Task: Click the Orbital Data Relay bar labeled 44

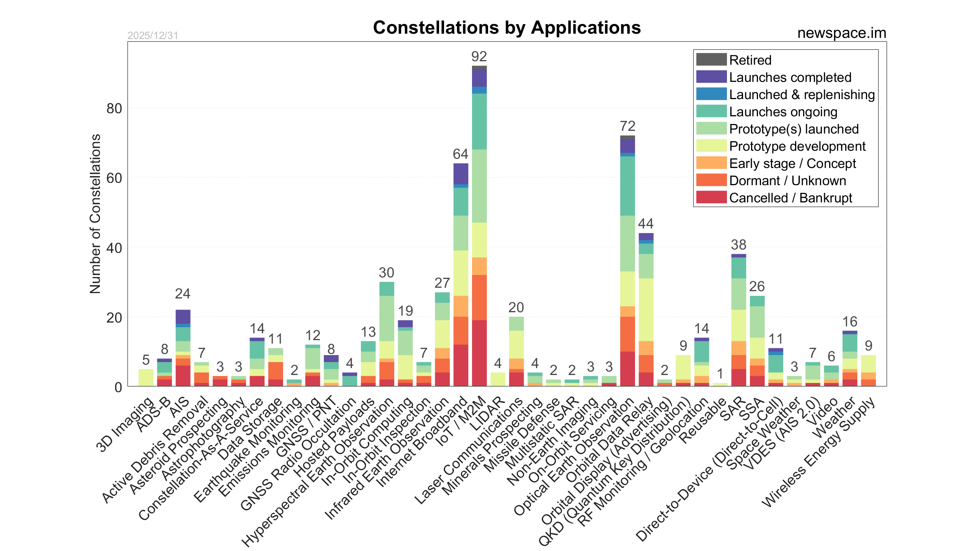Action: (646, 310)
